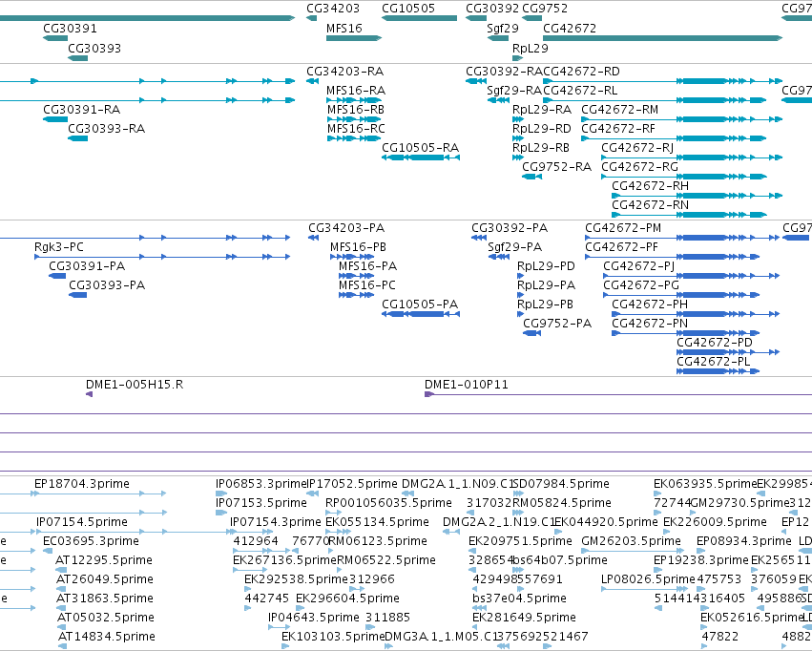This screenshot has width=812, height=651.
Task: Click the Rgk3-PC protein label
Action: tap(58, 247)
